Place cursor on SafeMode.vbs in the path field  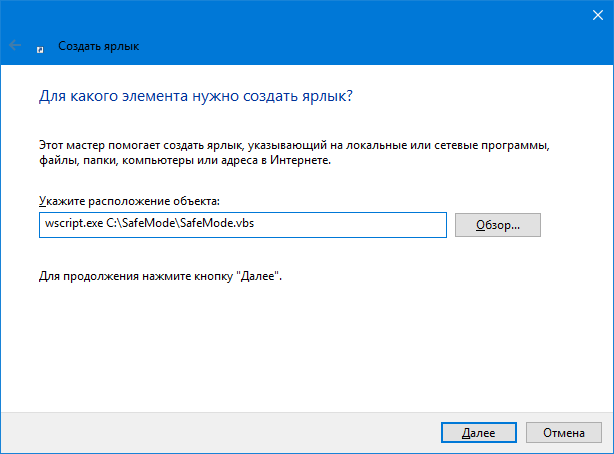[x=217, y=223]
